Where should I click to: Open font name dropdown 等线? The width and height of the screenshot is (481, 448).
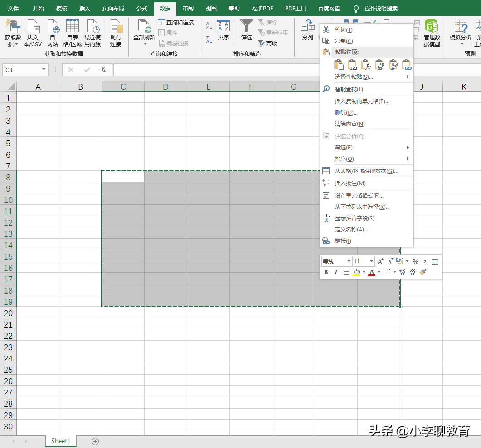coord(349,261)
